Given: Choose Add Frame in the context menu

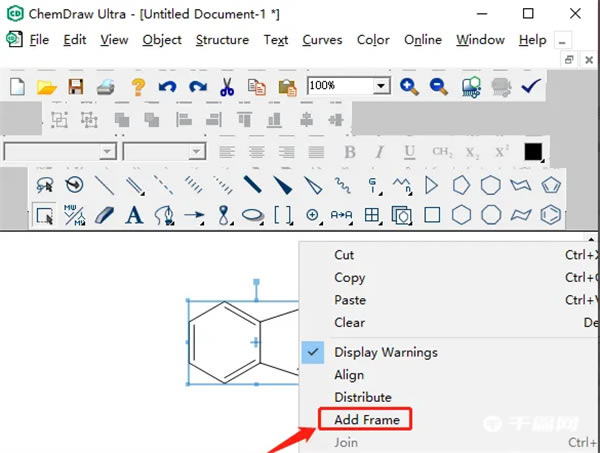Looking at the screenshot, I should 367,420.
